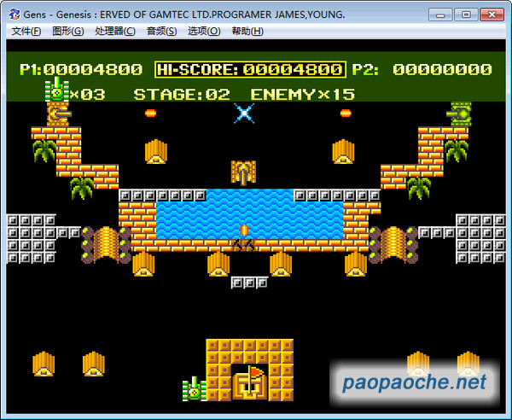This screenshot has height=420, width=512.
Task: Click the flag base headquarters icon
Action: pos(250,382)
